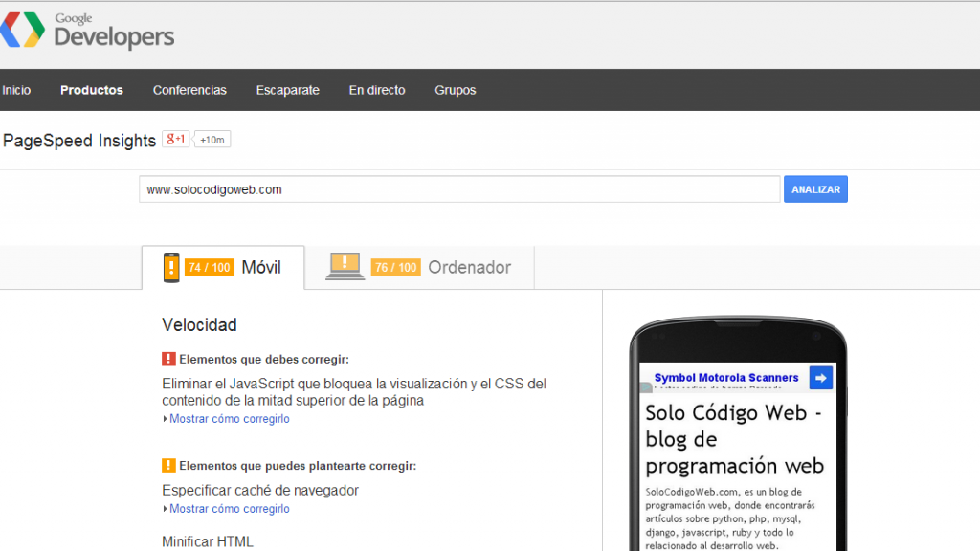Switch to the Móvil results tab

pyautogui.click(x=223, y=268)
